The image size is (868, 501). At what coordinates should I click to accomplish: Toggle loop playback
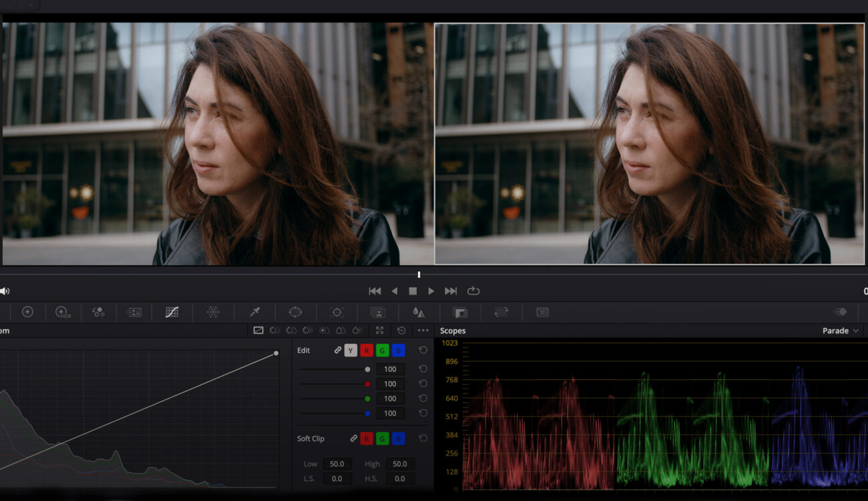tap(473, 291)
